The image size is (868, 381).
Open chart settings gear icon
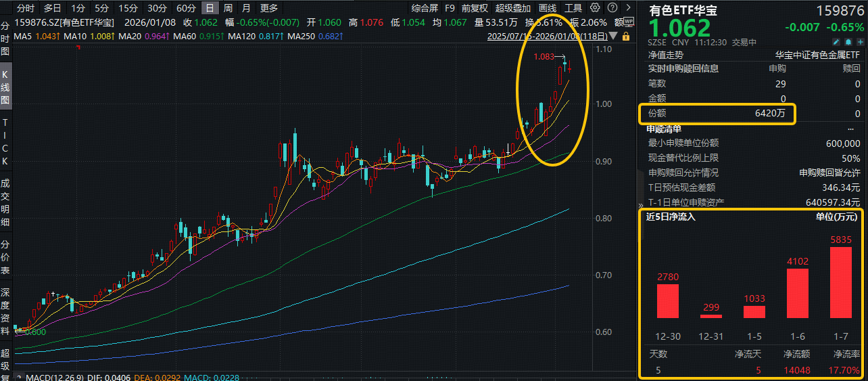(595, 8)
